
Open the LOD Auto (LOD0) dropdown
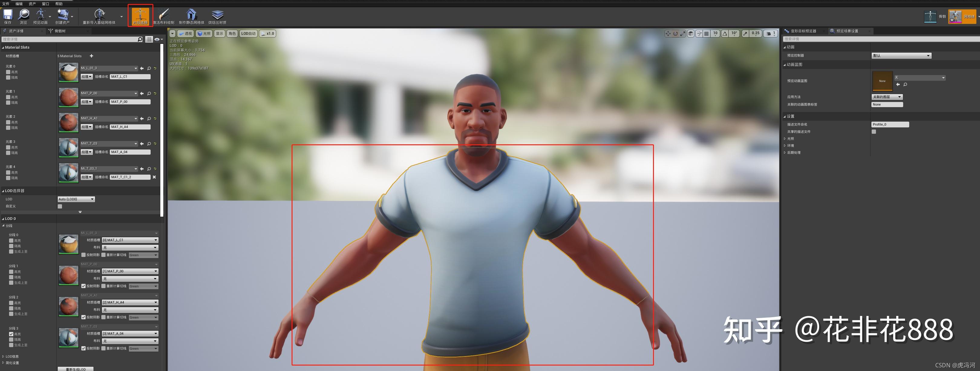pos(76,199)
